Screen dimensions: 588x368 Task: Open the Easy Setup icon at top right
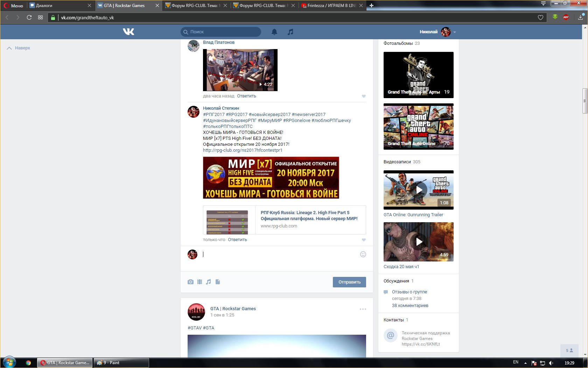(x=543, y=4)
